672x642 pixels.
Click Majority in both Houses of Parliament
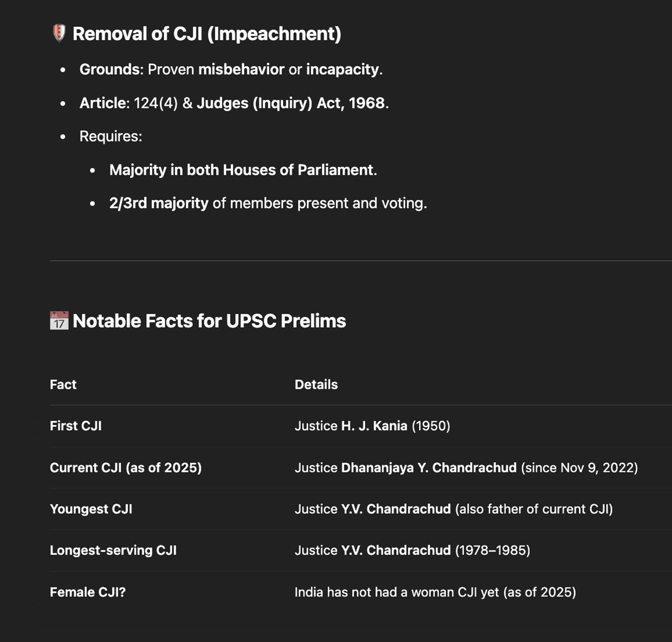(243, 170)
